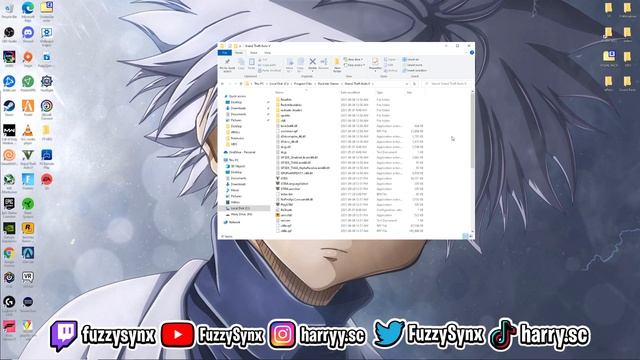The height and width of the screenshot is (360, 640).
Task: Click the Search Grand Theft Auto V field
Action: click(x=448, y=84)
